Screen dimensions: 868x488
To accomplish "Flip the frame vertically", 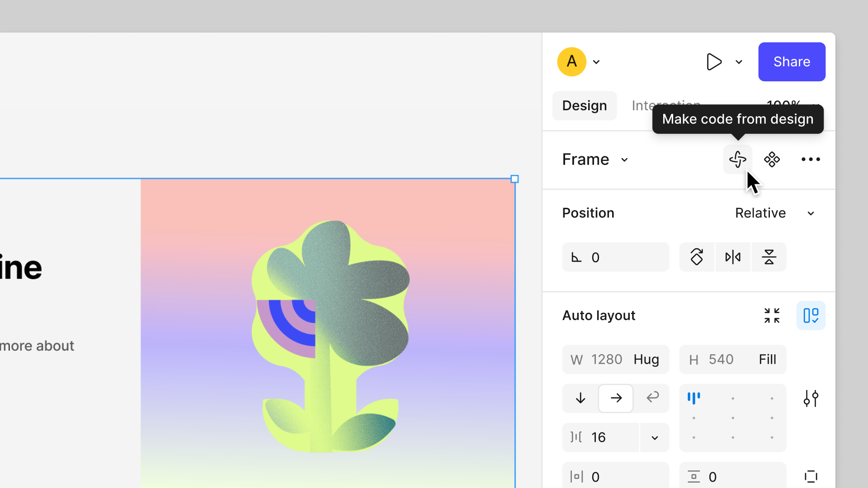I will point(769,257).
